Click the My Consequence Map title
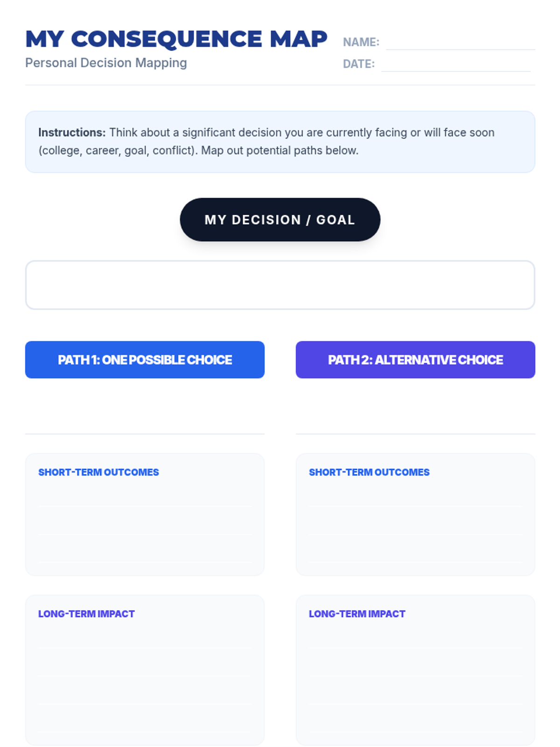The image size is (560, 747). [176, 39]
